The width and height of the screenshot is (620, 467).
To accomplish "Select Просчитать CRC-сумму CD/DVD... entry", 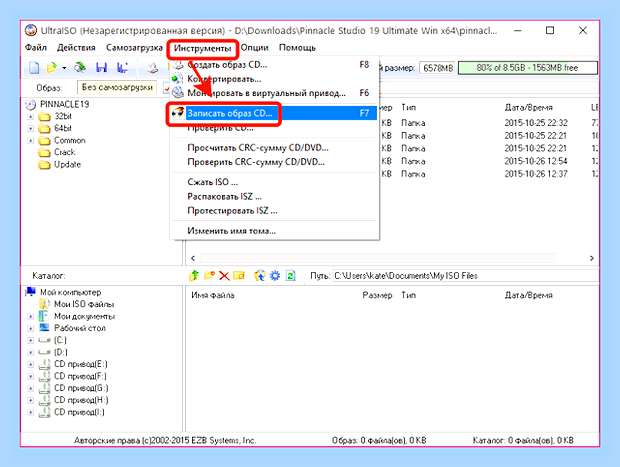I will (274, 148).
